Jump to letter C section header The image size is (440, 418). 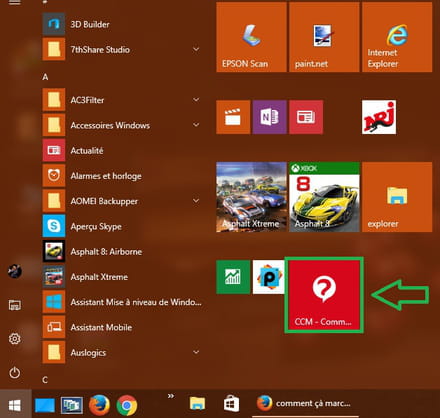45,380
